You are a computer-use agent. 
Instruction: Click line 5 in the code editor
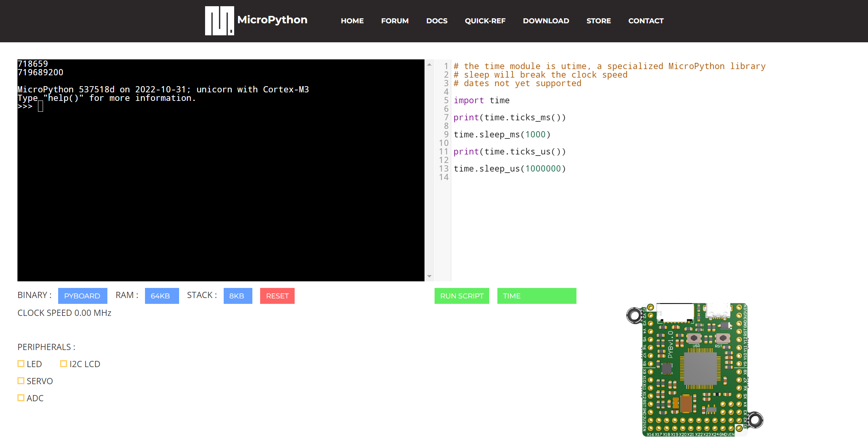pyautogui.click(x=482, y=100)
